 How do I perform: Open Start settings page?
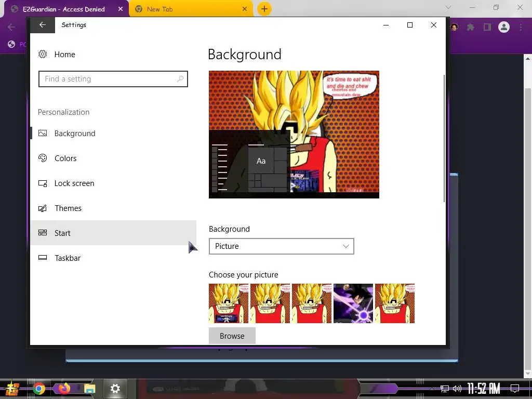tap(113, 233)
